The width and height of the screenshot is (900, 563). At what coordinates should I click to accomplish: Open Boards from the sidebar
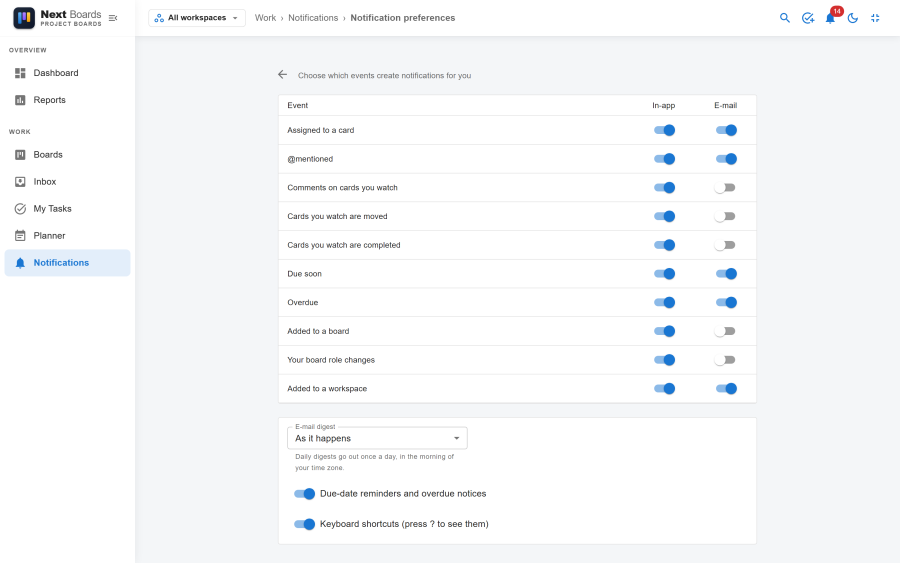tap(67, 154)
